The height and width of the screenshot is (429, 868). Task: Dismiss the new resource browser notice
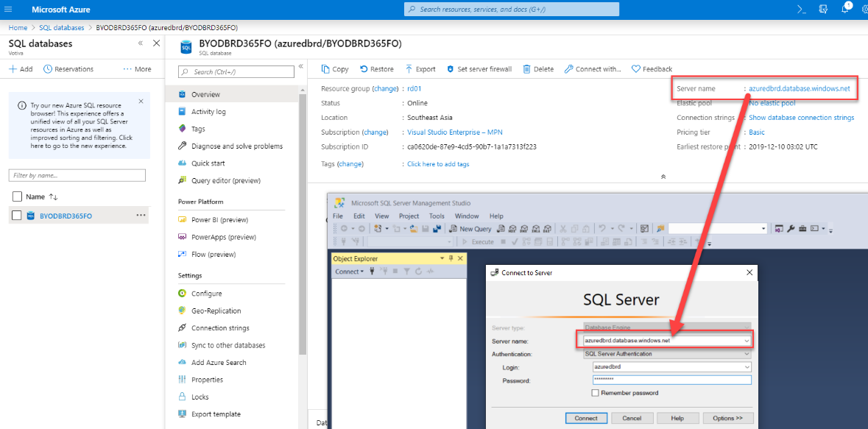[x=141, y=102]
